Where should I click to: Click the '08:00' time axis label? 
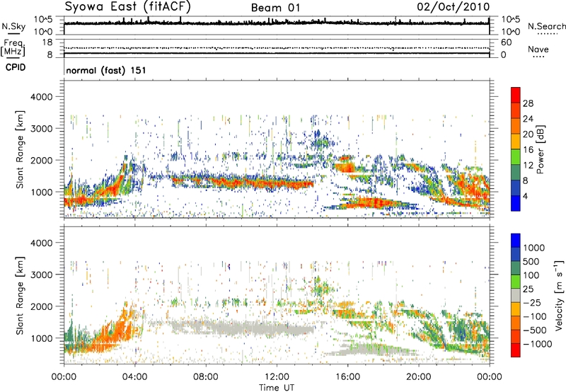206,377
